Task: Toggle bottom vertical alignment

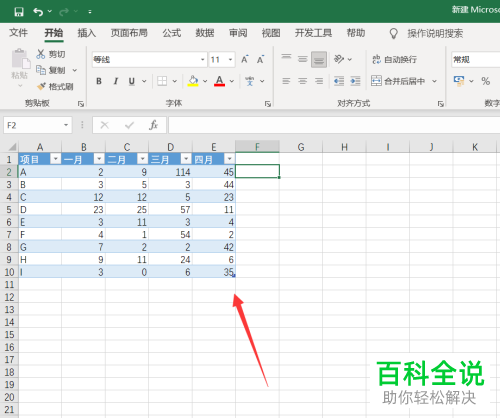Action: tap(319, 59)
